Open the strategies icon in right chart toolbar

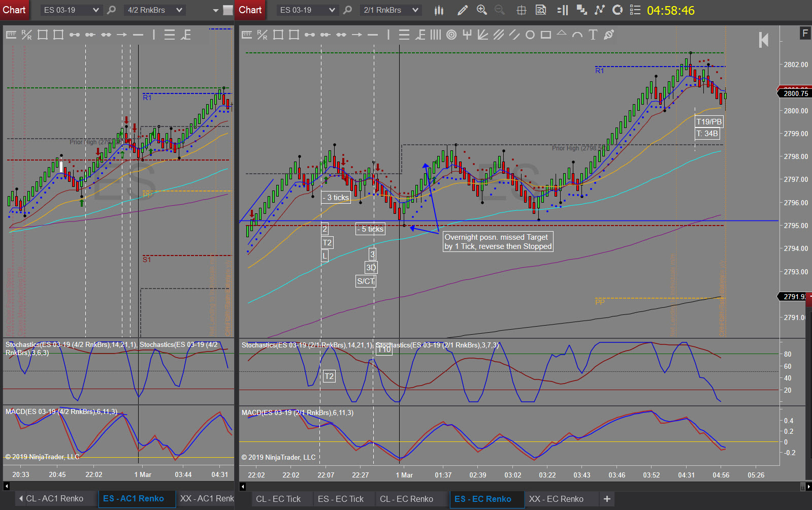click(600, 10)
